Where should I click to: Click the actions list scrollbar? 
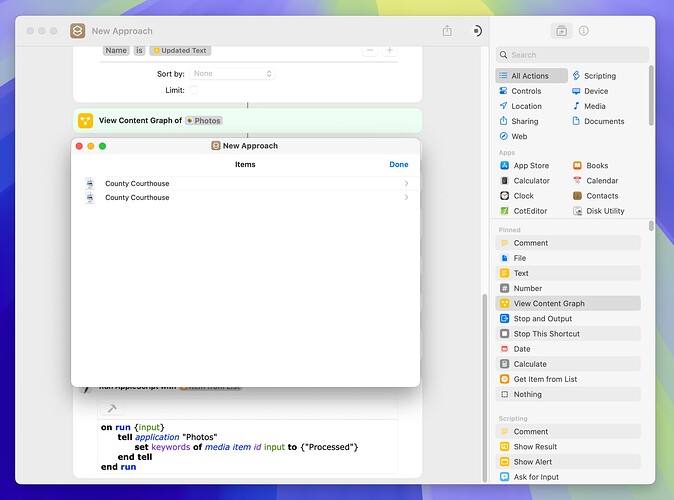651,226
